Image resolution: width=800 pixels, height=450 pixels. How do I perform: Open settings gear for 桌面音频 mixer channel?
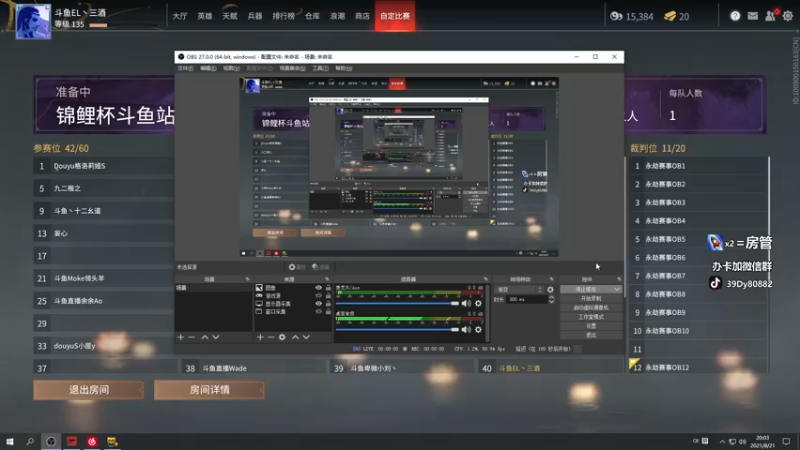[478, 330]
